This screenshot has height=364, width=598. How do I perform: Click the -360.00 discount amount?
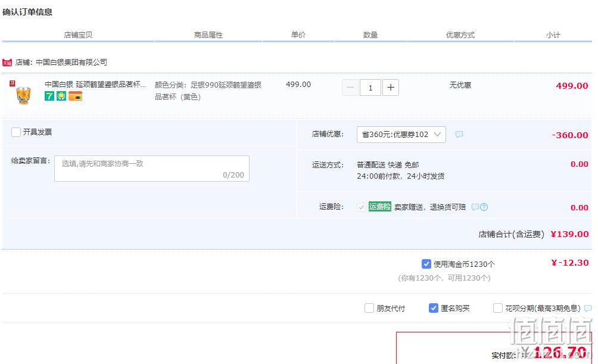570,135
